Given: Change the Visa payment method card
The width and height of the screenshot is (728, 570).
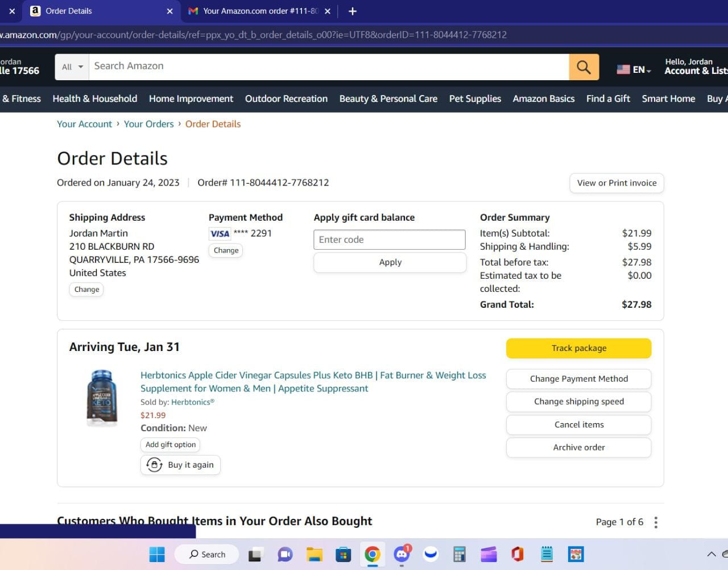Looking at the screenshot, I should click(226, 250).
